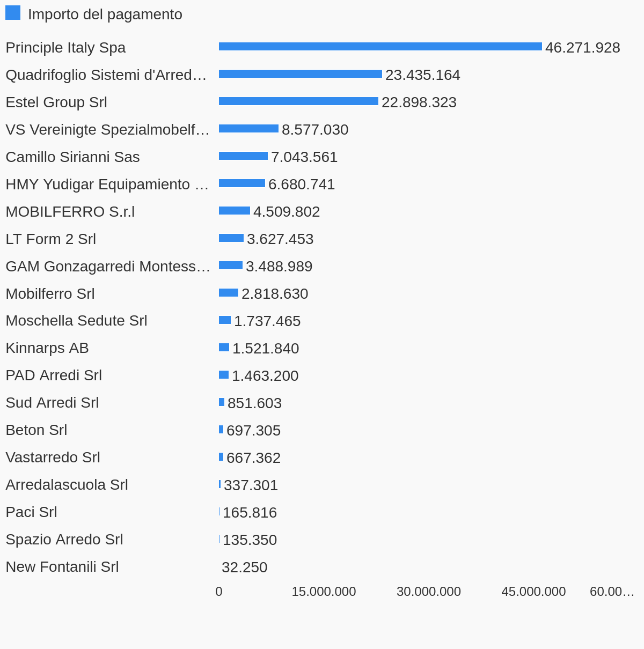Click the label 'LT Form 2 Srl'
Image resolution: width=644 pixels, height=649 pixels.
point(51,239)
